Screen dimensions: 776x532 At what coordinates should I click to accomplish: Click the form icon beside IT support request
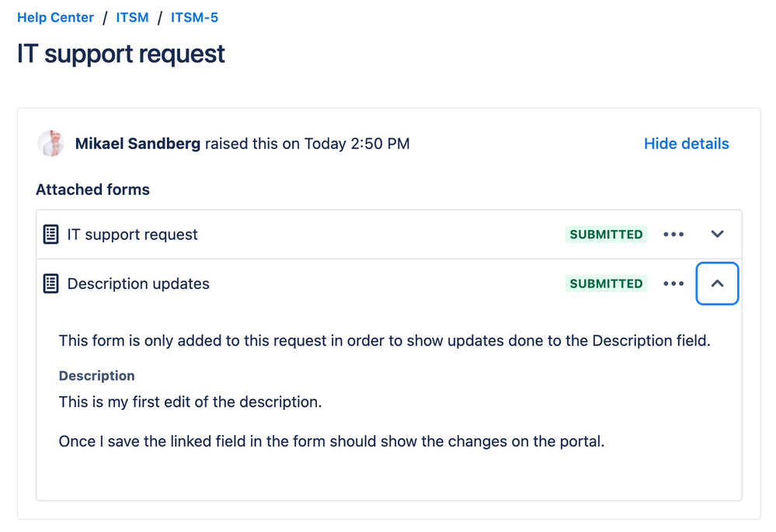click(50, 234)
